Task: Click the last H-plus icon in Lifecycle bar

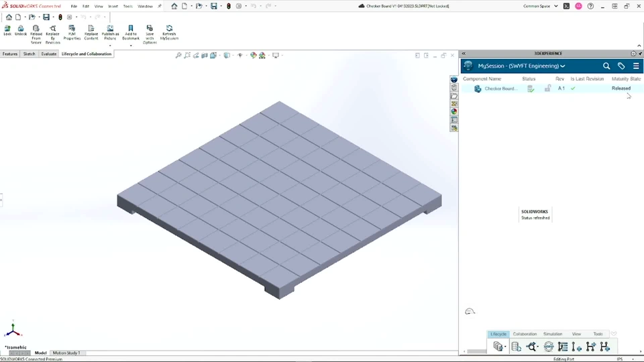Action: pos(604,347)
